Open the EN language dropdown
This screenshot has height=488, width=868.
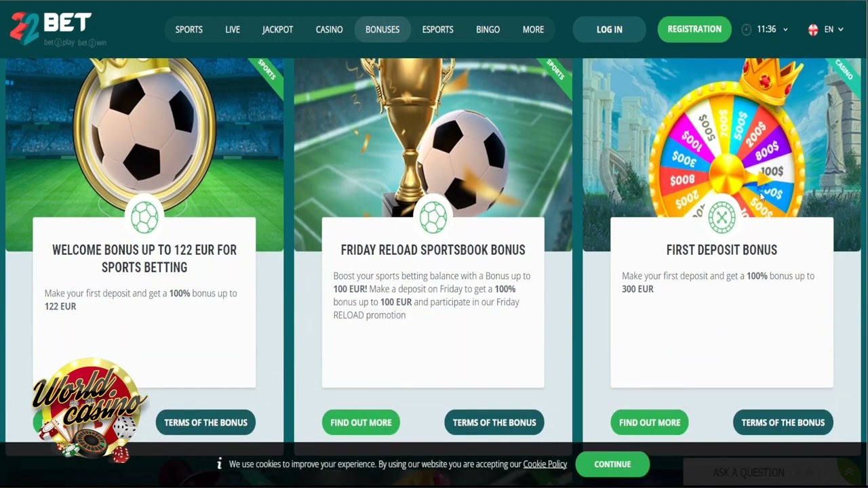click(x=833, y=30)
